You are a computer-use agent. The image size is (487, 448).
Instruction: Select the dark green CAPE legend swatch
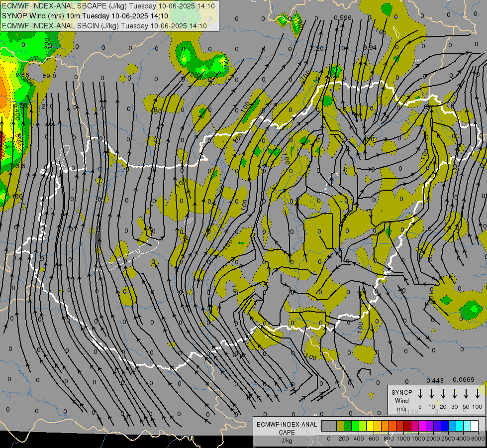(348, 426)
